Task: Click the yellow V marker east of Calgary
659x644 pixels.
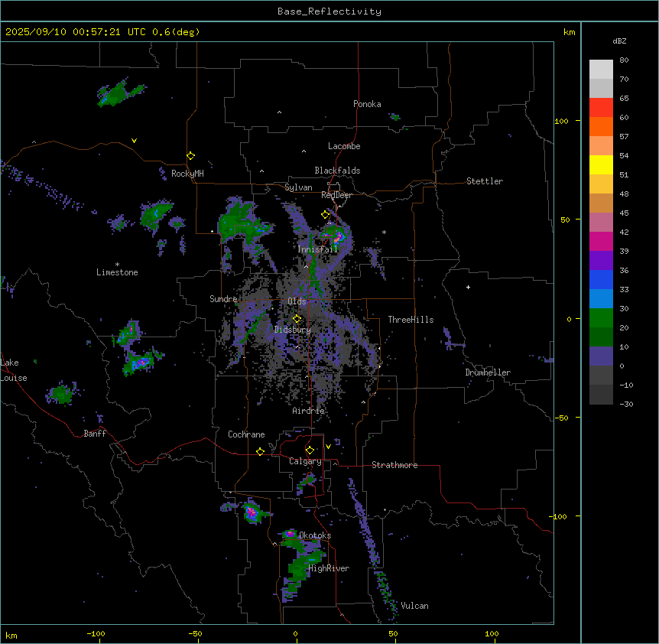Action: click(328, 447)
